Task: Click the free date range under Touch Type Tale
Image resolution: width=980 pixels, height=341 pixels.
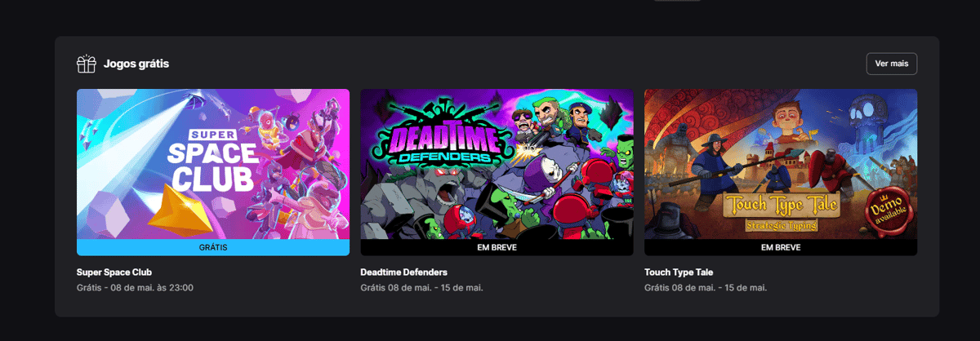Action: point(706,288)
